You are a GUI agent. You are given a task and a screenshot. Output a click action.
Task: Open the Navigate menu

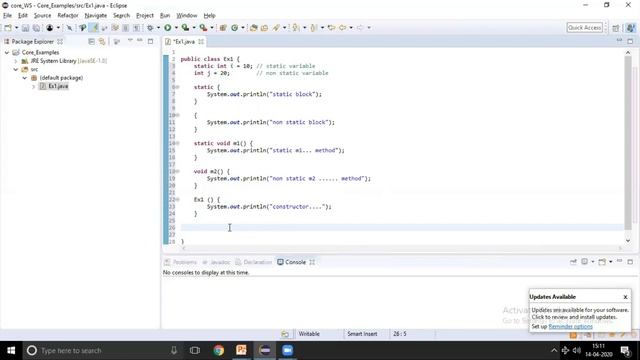point(96,16)
